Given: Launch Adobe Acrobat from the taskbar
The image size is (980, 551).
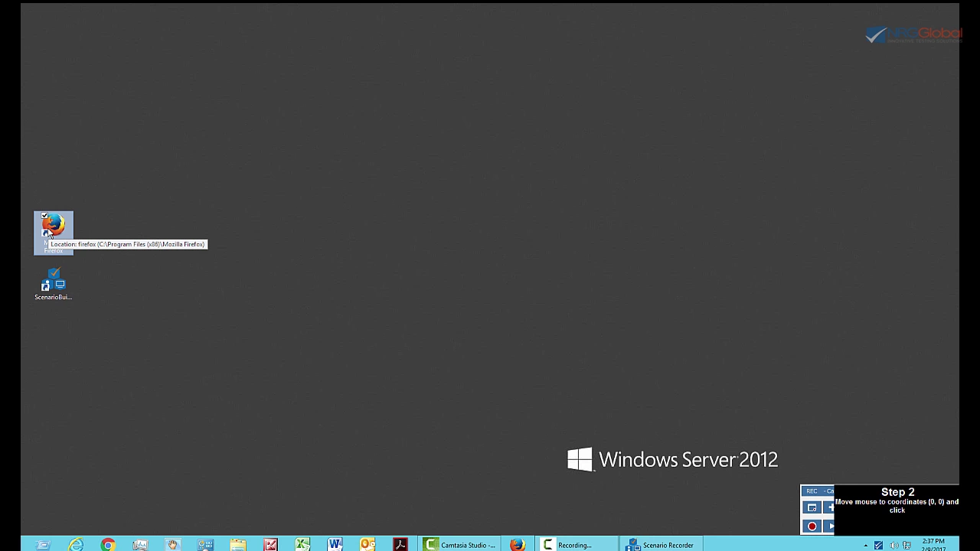Looking at the screenshot, I should tap(400, 545).
